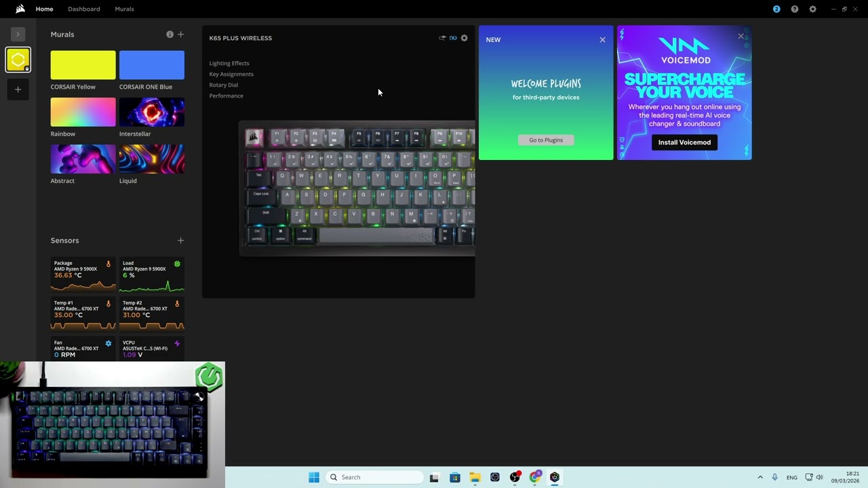The image size is (868, 488).
Task: Add a new profile with sidebar plus
Action: [18, 89]
